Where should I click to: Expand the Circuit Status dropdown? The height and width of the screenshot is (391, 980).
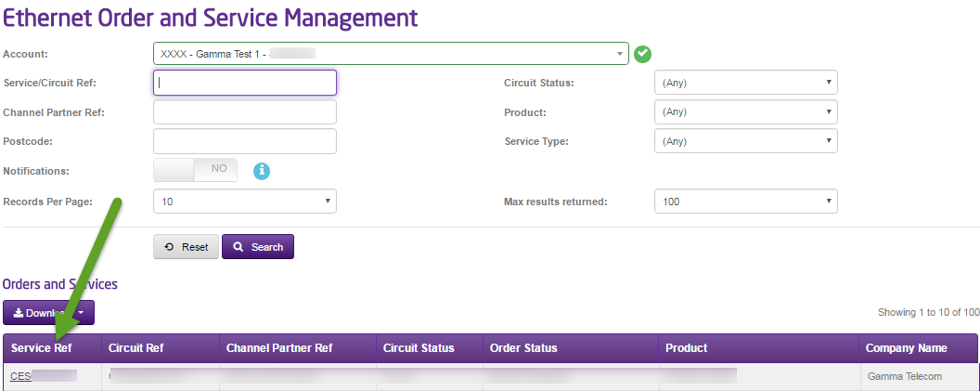(745, 82)
